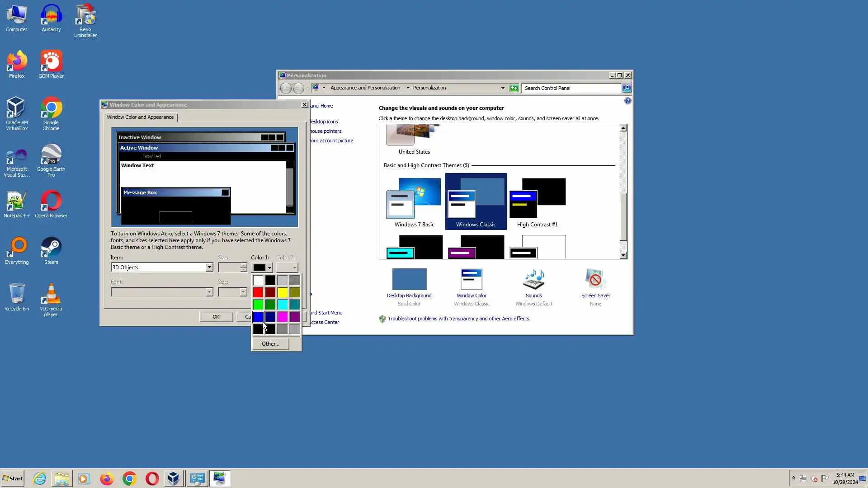Choose the yellow color swatch
This screenshot has width=868, height=488.
(283, 293)
